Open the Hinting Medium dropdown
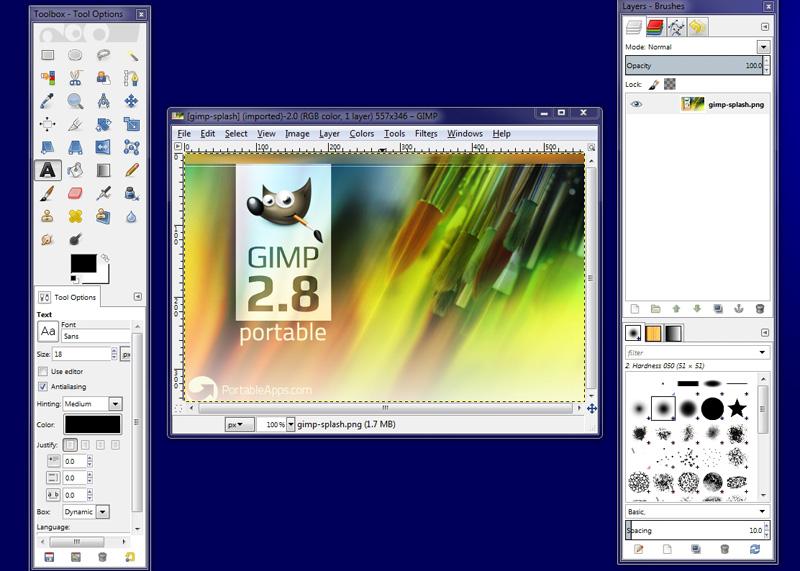This screenshot has height=571, width=800. 92,404
